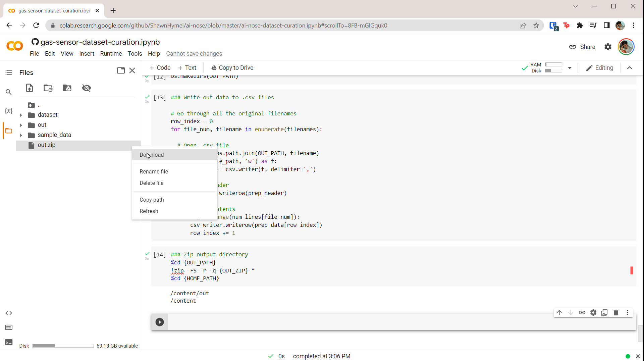Open the Cannot save changes link
Screen dimensions: 644x361
[194, 54]
